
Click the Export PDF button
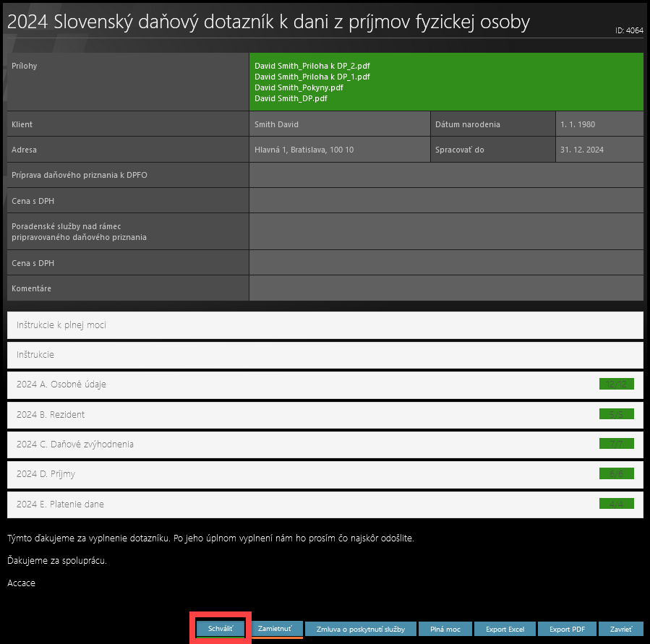tap(567, 630)
